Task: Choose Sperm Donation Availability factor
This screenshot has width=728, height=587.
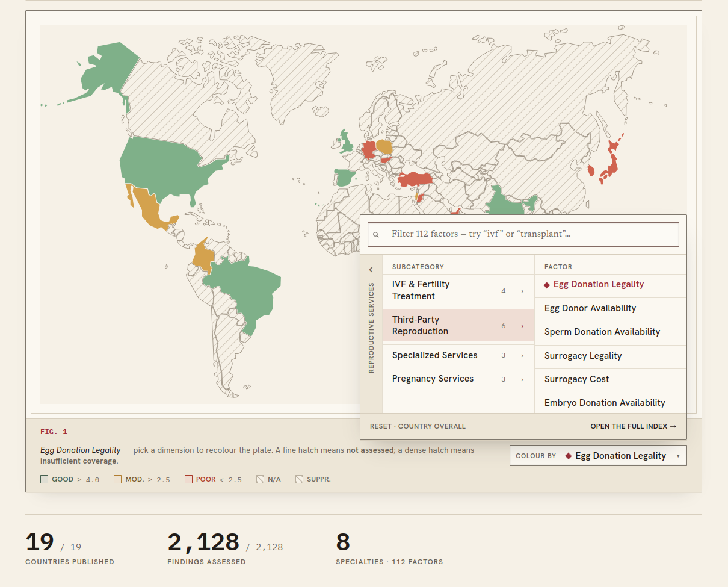Action: coord(610,332)
